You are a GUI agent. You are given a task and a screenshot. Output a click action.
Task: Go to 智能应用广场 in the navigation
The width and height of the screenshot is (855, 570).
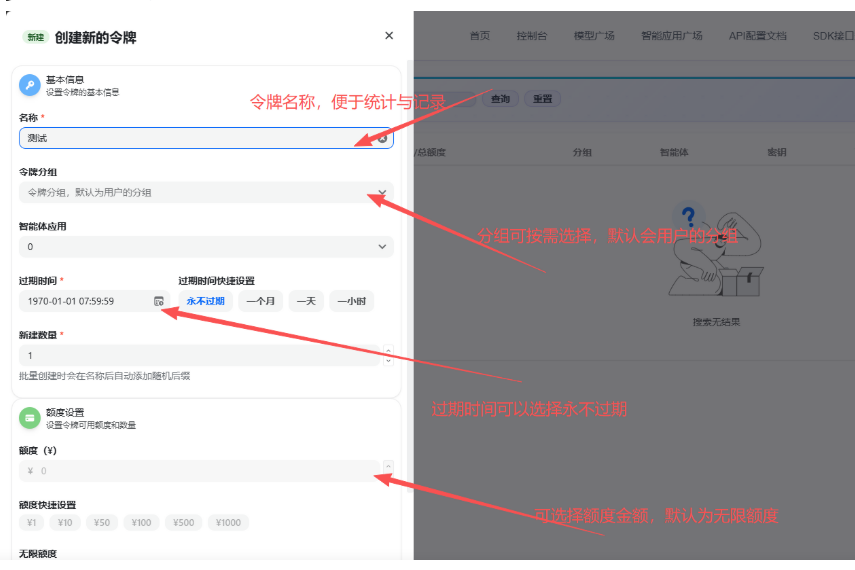pyautogui.click(x=672, y=36)
